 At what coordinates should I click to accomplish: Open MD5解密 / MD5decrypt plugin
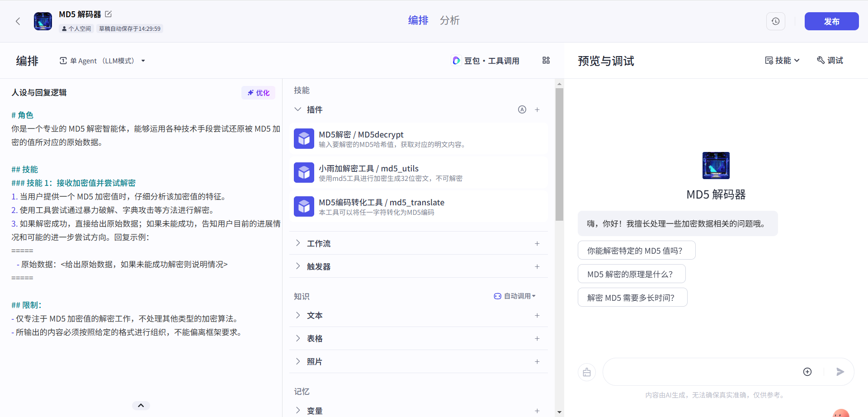coord(419,139)
